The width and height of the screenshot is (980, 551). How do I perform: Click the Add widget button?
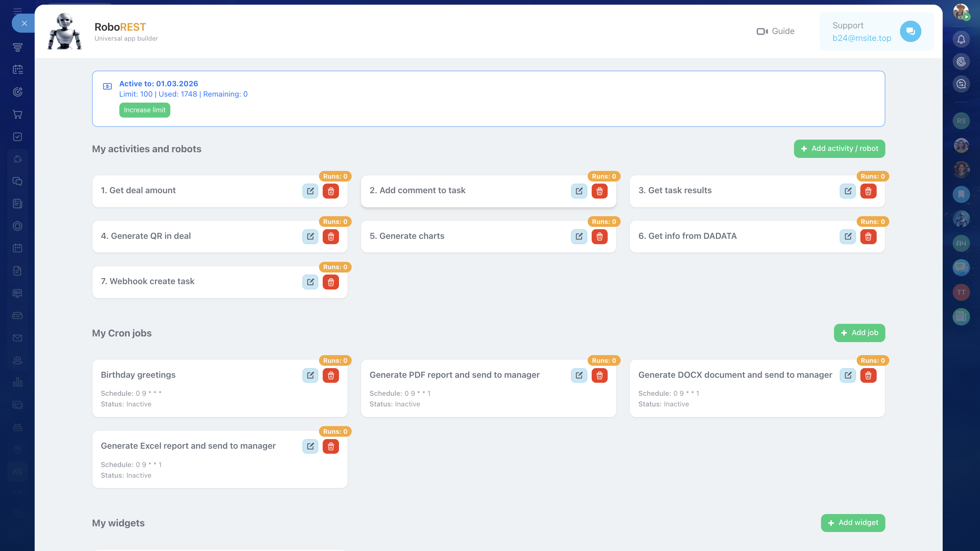point(853,523)
